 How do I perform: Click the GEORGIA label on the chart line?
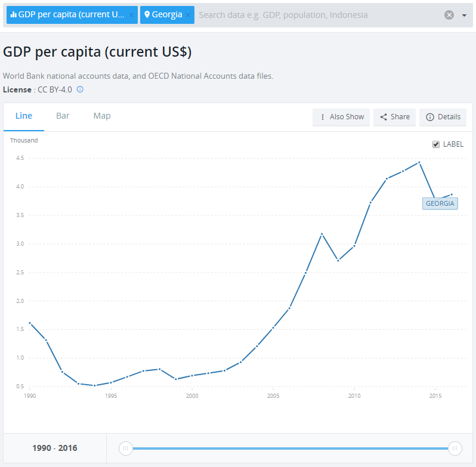click(x=440, y=203)
